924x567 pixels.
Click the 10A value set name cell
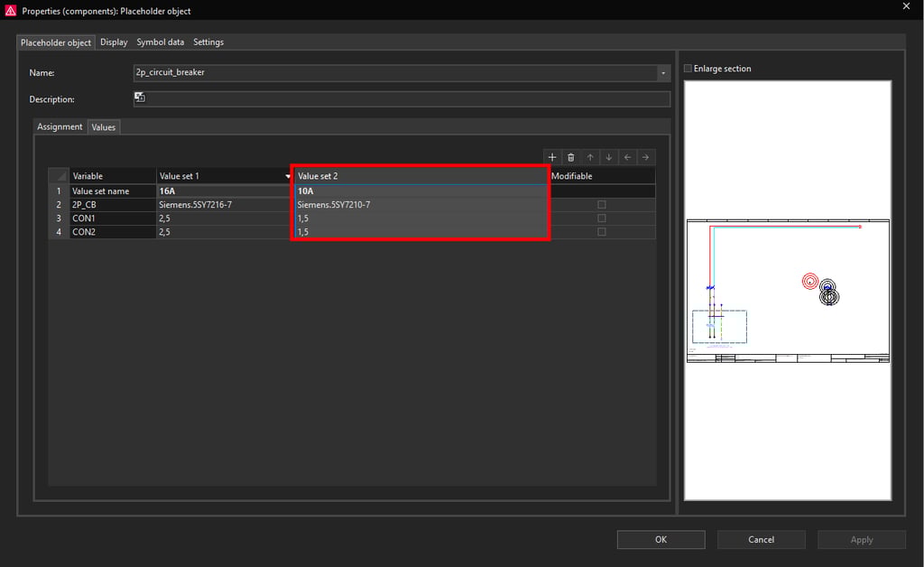421,191
